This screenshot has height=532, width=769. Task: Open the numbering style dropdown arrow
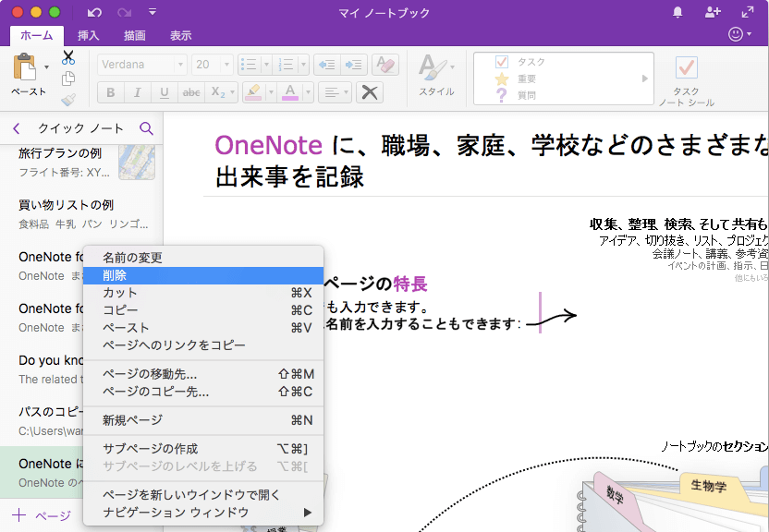[303, 64]
